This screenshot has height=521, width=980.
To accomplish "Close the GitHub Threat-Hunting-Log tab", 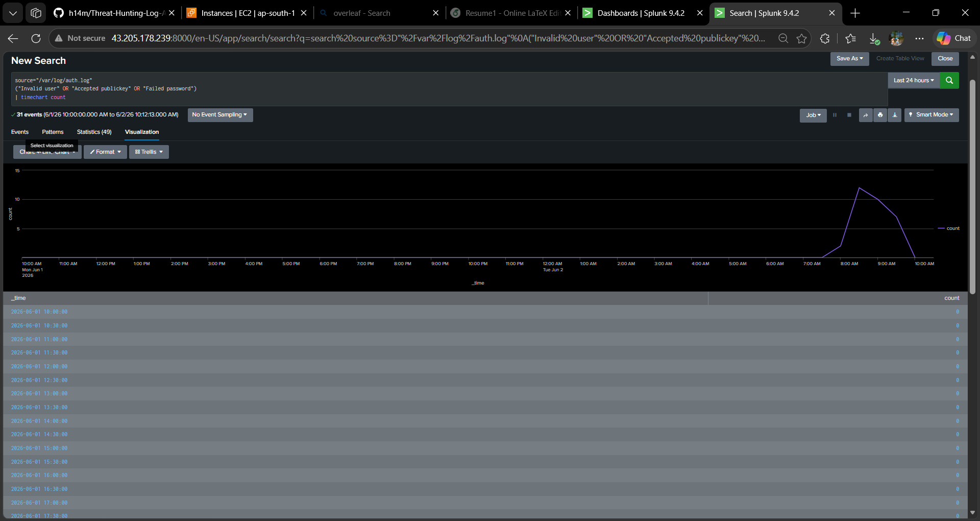I will (171, 13).
